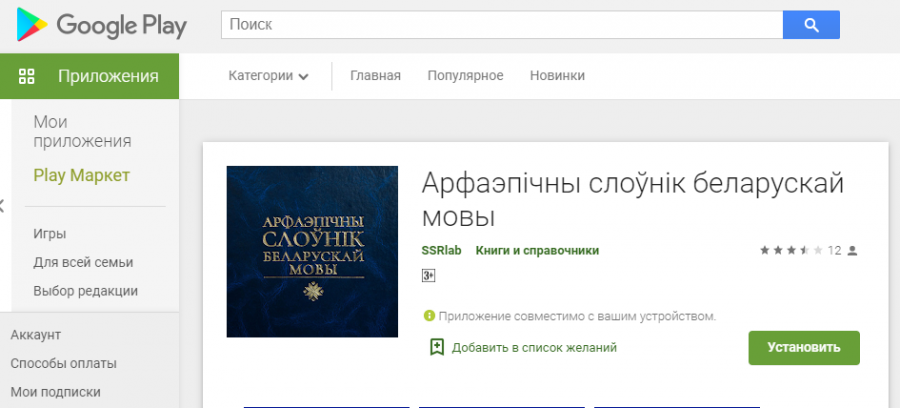Click Добавить в список желаний
The image size is (900, 408).
click(534, 348)
